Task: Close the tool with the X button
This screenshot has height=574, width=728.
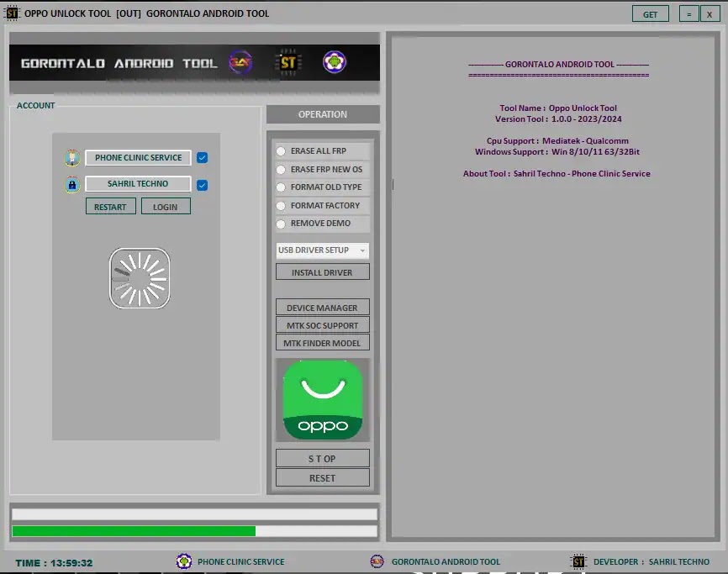Action: [710, 14]
